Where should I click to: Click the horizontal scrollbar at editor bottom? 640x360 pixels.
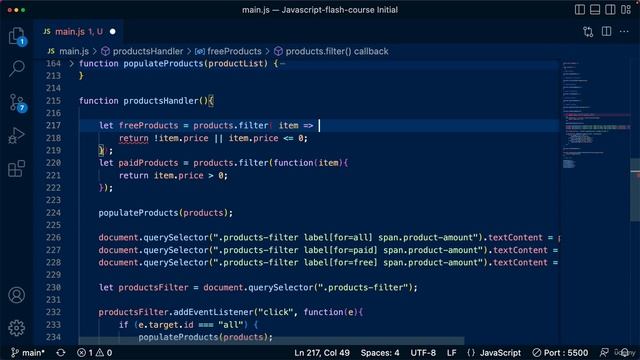coord(271,341)
